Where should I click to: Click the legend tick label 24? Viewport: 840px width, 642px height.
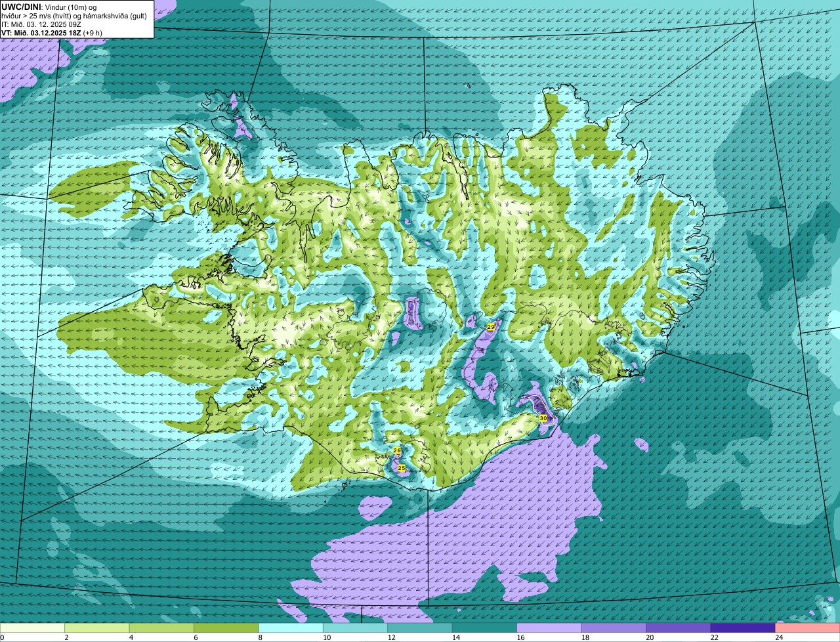(x=779, y=637)
